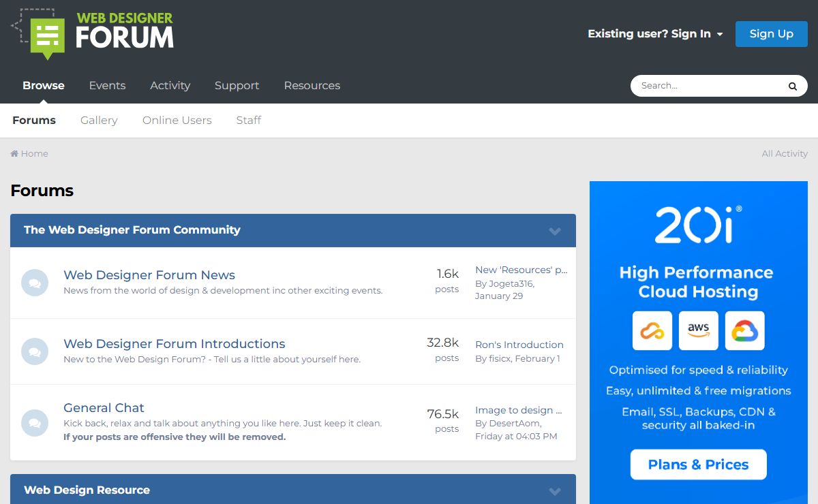Click the Forum Introductions speech bubble icon
This screenshot has width=818, height=504.
pyautogui.click(x=35, y=351)
